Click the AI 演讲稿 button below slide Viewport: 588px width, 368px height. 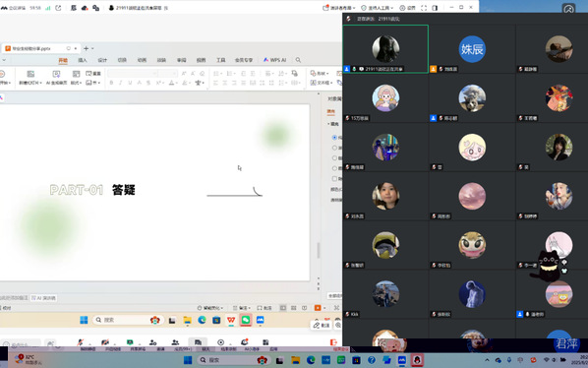click(44, 298)
